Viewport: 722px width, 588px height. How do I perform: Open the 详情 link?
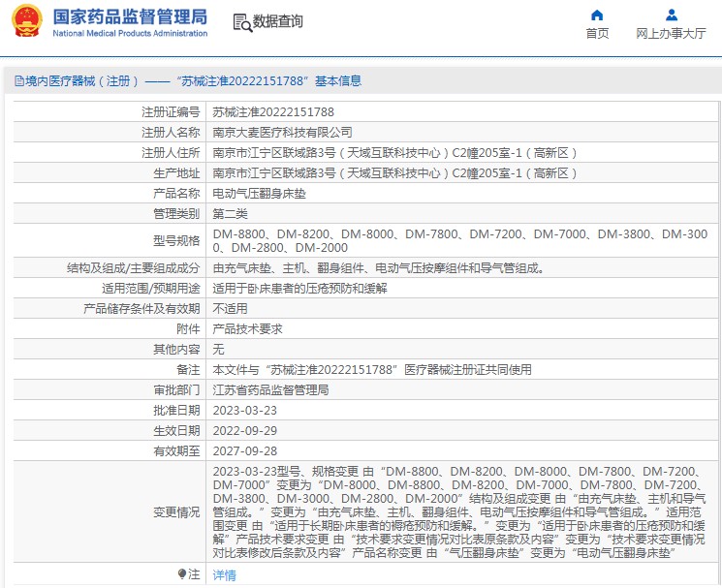224,575
